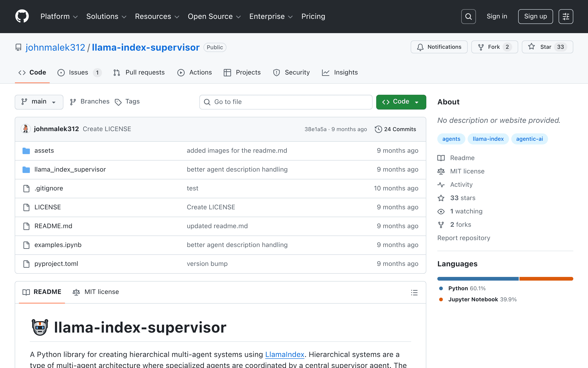
Task: Open commit hash 38e1a5a link
Action: (x=315, y=129)
